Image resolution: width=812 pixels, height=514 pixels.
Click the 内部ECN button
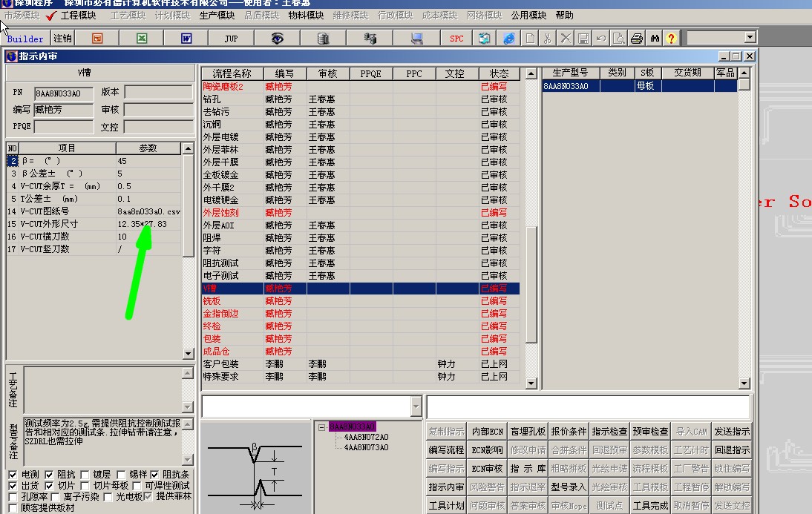[x=487, y=431]
